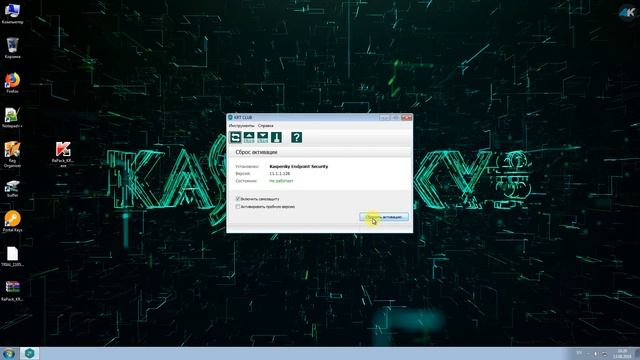Click the upward arrow toolbar icon
This screenshot has height=360, width=640.
[249, 138]
